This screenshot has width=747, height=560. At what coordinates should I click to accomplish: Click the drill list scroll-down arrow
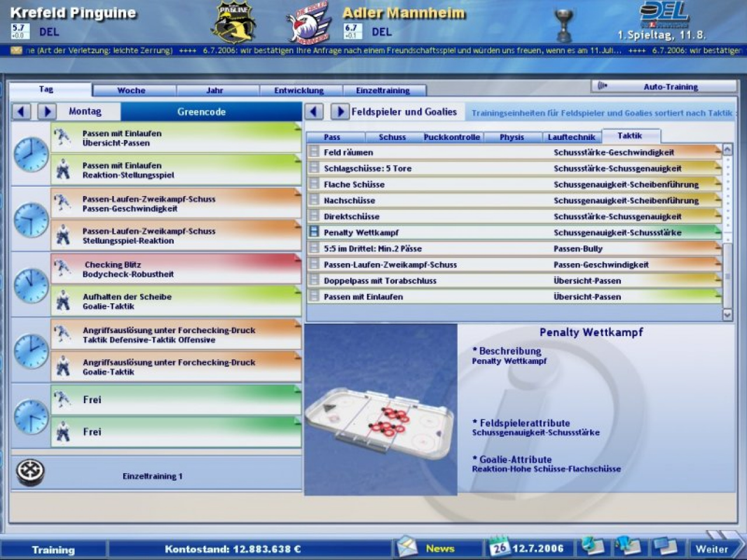tap(727, 314)
